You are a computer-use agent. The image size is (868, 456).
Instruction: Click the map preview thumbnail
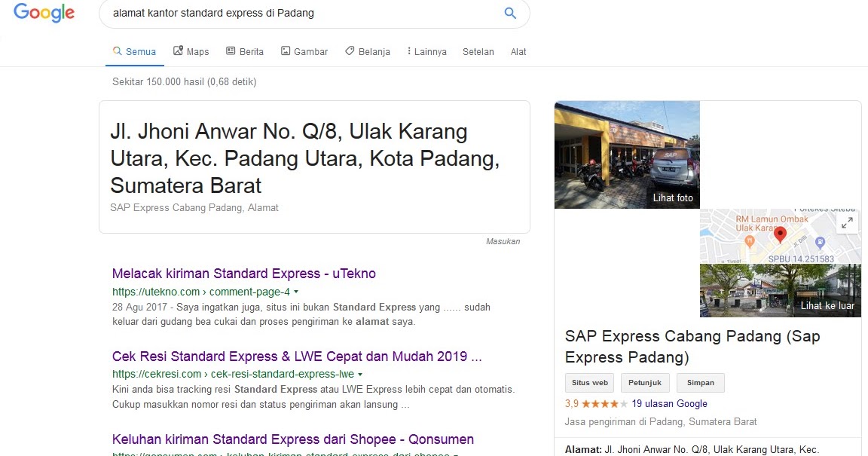click(781, 236)
